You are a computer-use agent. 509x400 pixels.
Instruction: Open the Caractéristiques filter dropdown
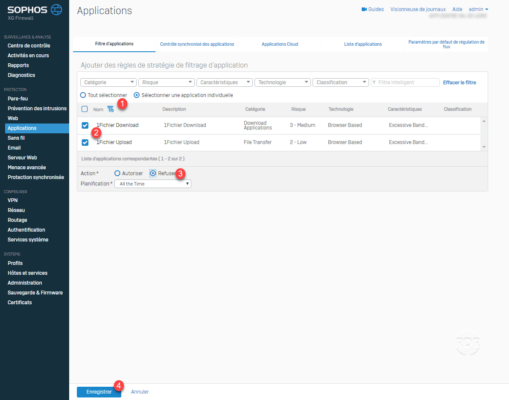224,82
